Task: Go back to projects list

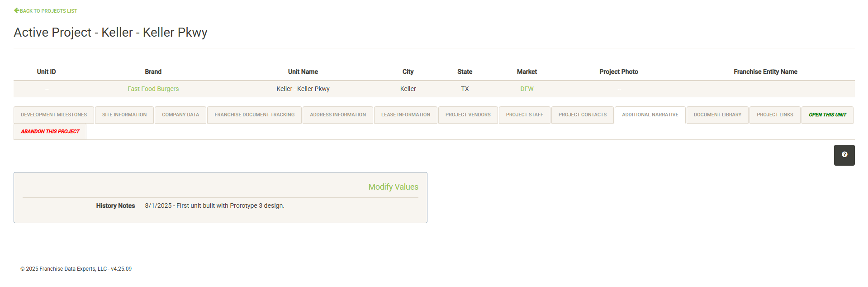Action: (48, 11)
